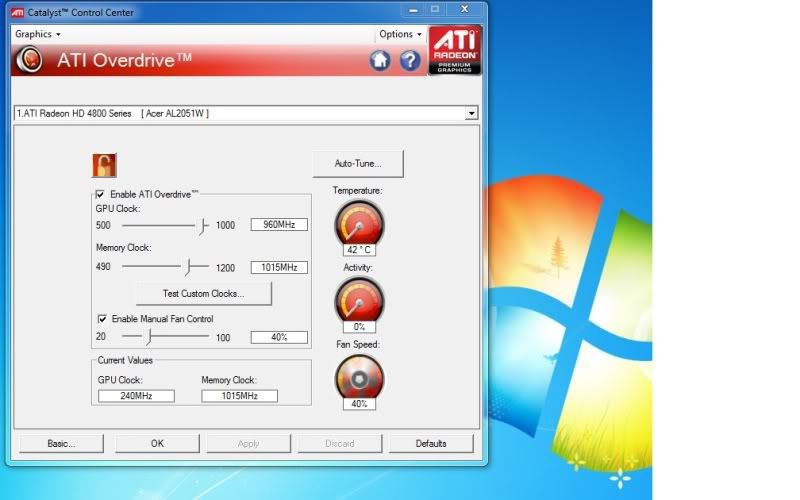Click the 1015MHz Memory Clock setting field

pyautogui.click(x=279, y=267)
